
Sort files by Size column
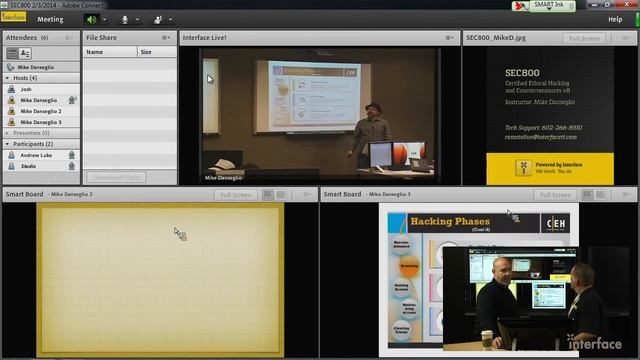157,52
